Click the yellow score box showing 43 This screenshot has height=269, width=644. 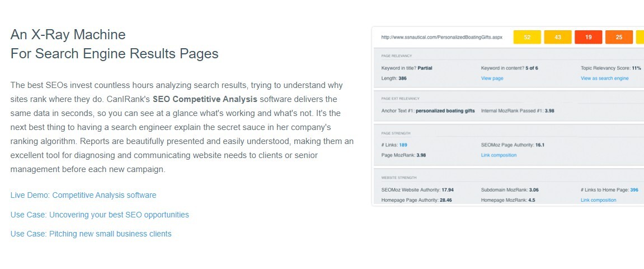(x=558, y=37)
